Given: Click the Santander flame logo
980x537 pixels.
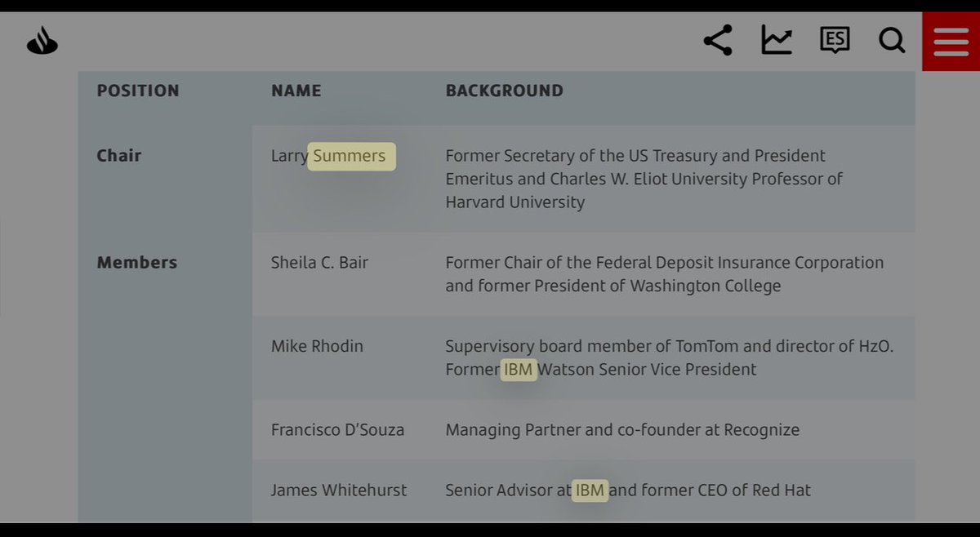Looking at the screenshot, I should pyautogui.click(x=42, y=41).
